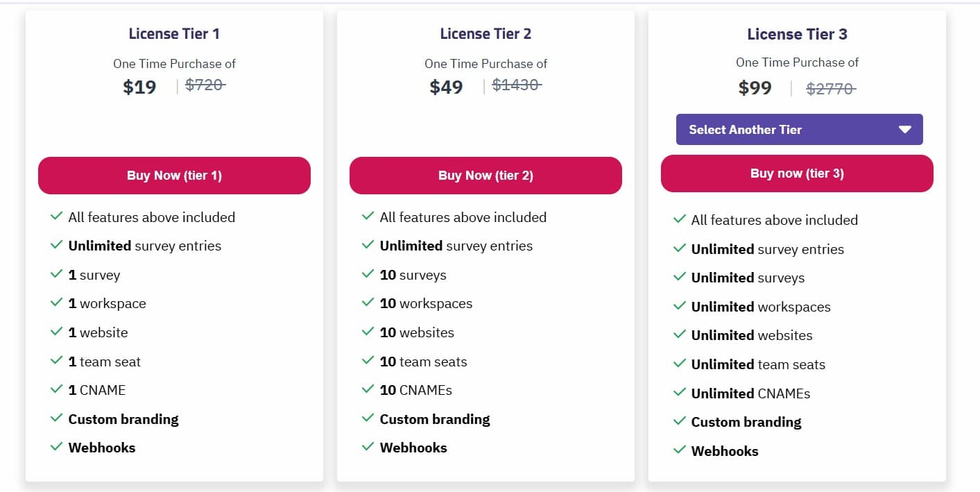Click checkmark next to Unlimited websites
This screenshot has width=980, height=492.
(680, 334)
